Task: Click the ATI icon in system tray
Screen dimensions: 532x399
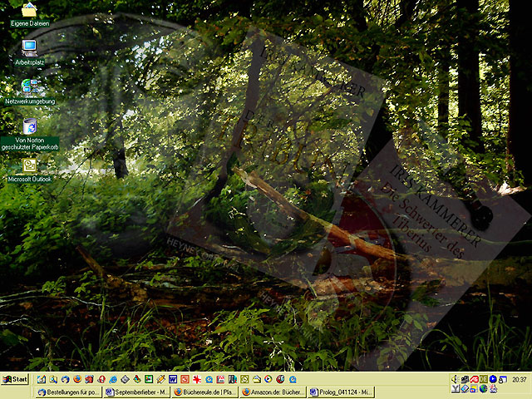Action: 475,379
